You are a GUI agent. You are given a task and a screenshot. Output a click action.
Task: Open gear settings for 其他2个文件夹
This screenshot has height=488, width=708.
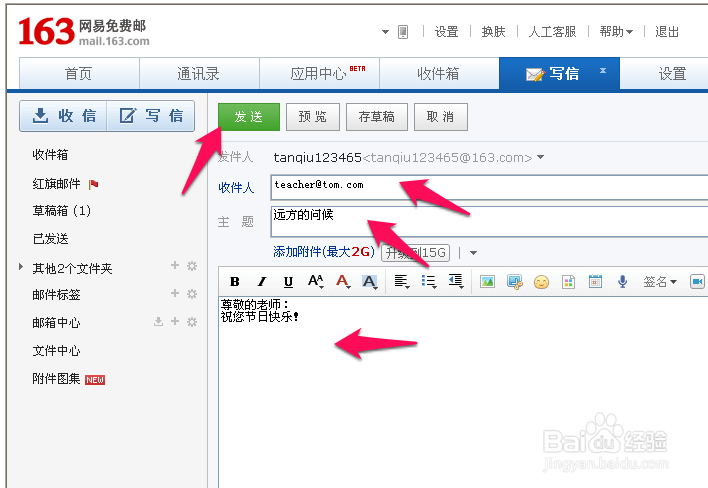(192, 266)
